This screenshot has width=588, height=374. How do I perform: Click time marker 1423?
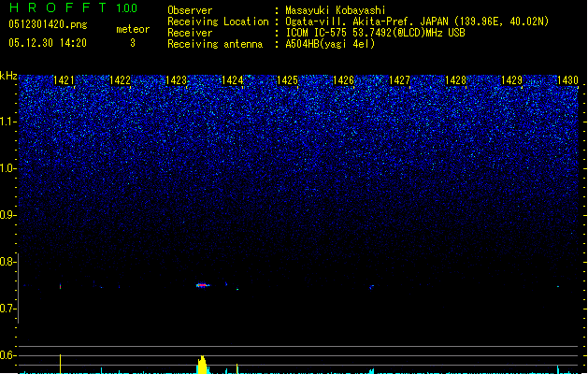click(x=176, y=80)
